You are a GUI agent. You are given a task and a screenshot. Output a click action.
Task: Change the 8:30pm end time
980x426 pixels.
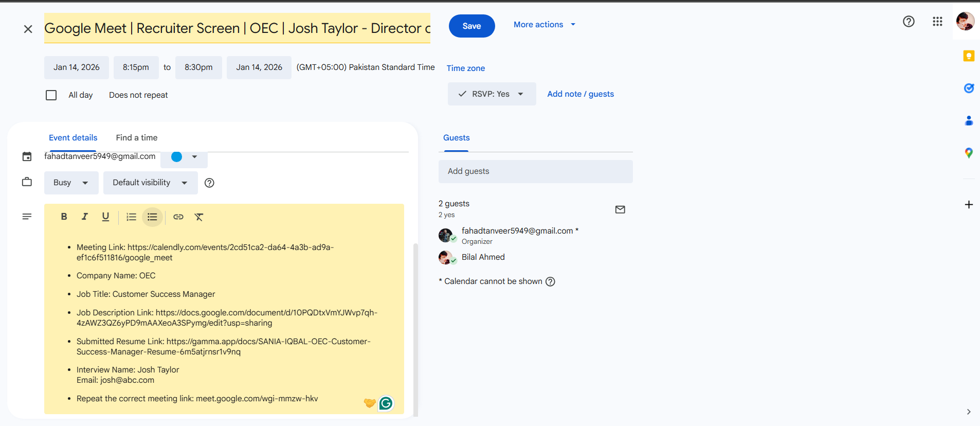click(198, 67)
